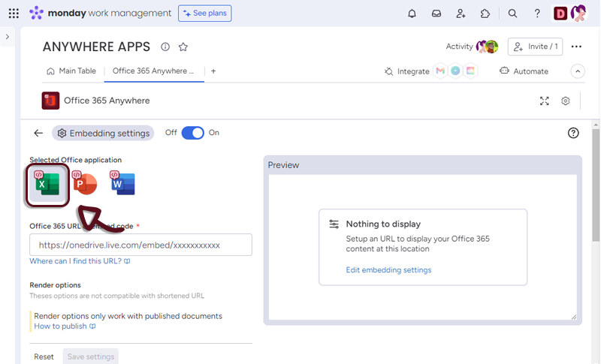Switch to the Main Table tab
The height and width of the screenshot is (364, 601).
[71, 71]
